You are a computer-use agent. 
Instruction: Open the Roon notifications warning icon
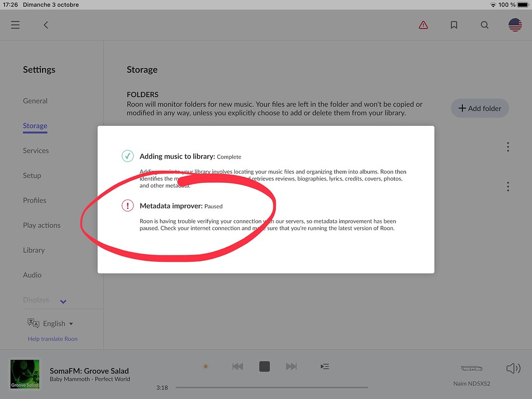click(423, 24)
